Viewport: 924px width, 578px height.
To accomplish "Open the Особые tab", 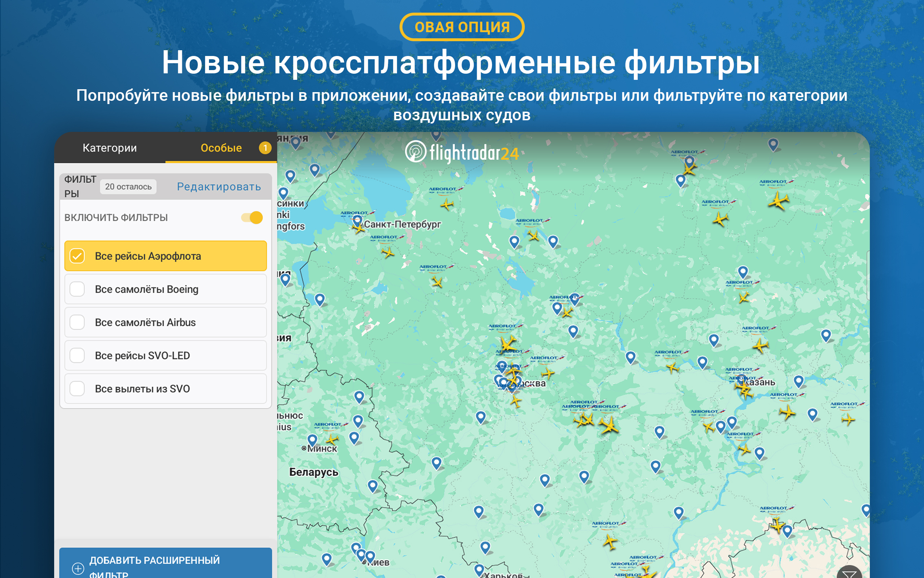I will click(221, 148).
